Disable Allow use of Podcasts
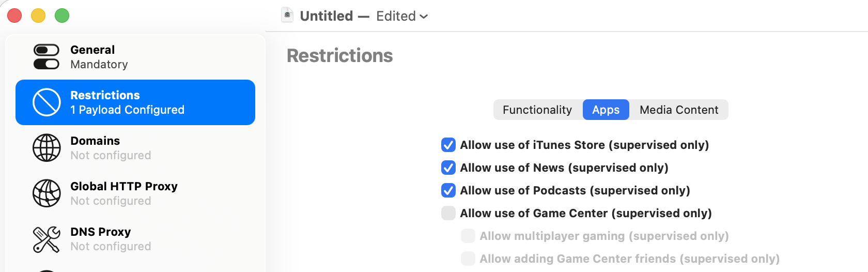The width and height of the screenshot is (868, 272). pos(448,190)
